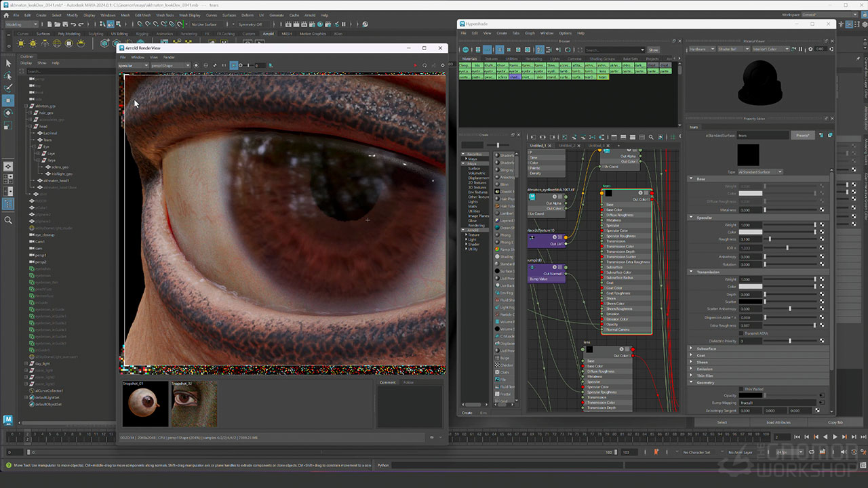Expand the Subsurface section in Property Editor
This screenshot has height=488, width=868.
(x=706, y=348)
